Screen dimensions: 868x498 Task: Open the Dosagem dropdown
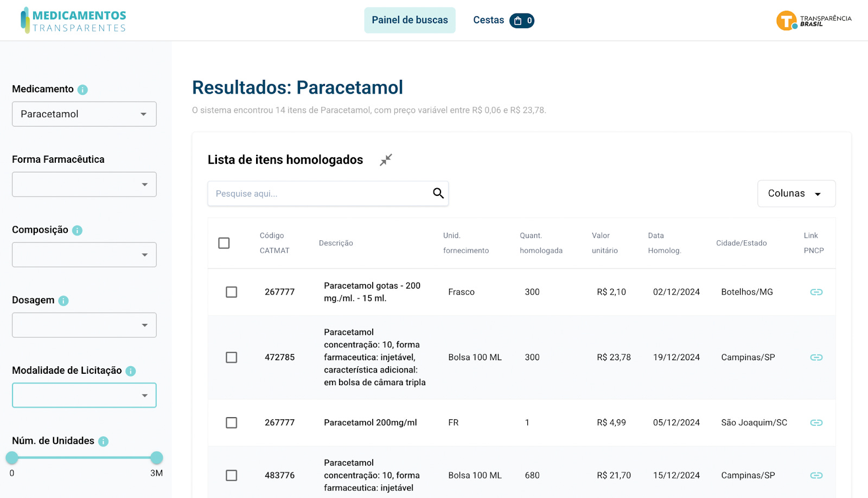(x=84, y=325)
